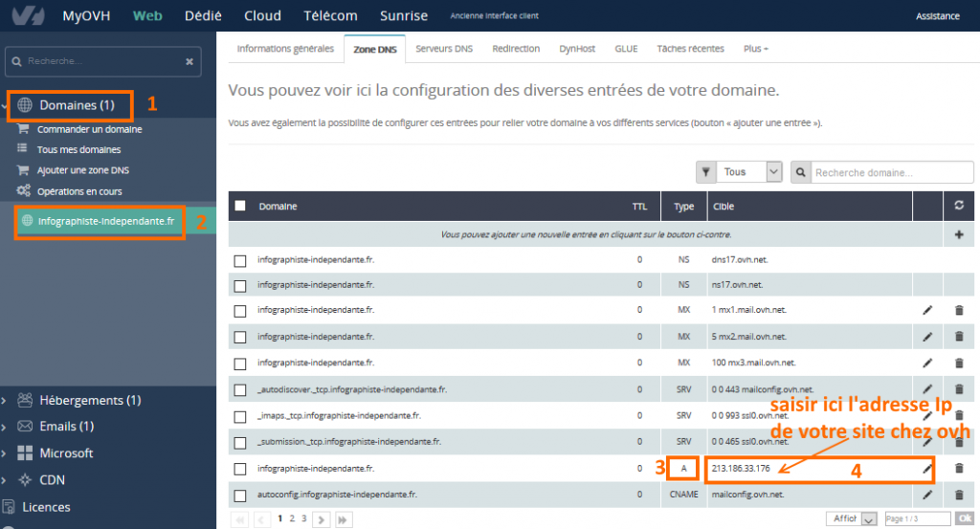Open the DynHost tab

coord(577,49)
